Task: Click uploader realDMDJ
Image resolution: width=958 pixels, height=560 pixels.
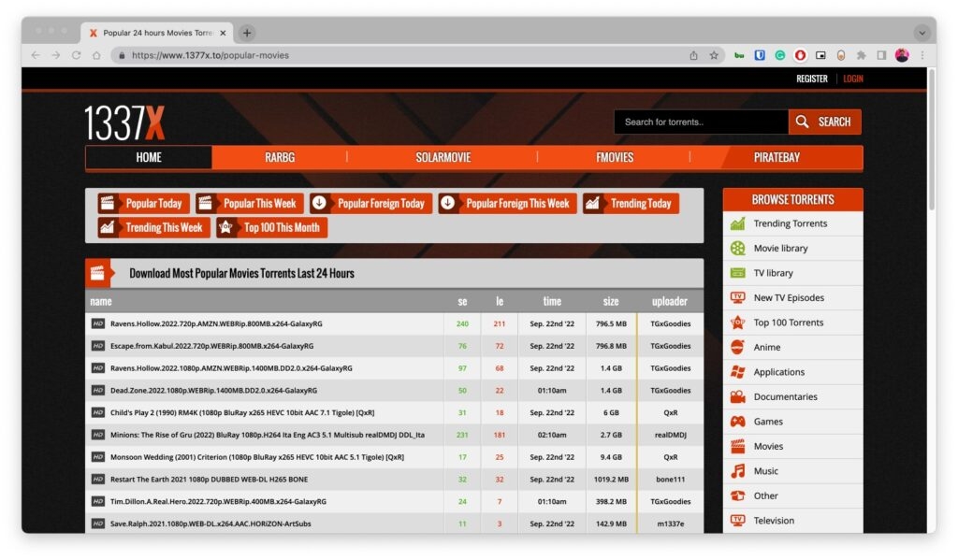Action: coord(670,435)
